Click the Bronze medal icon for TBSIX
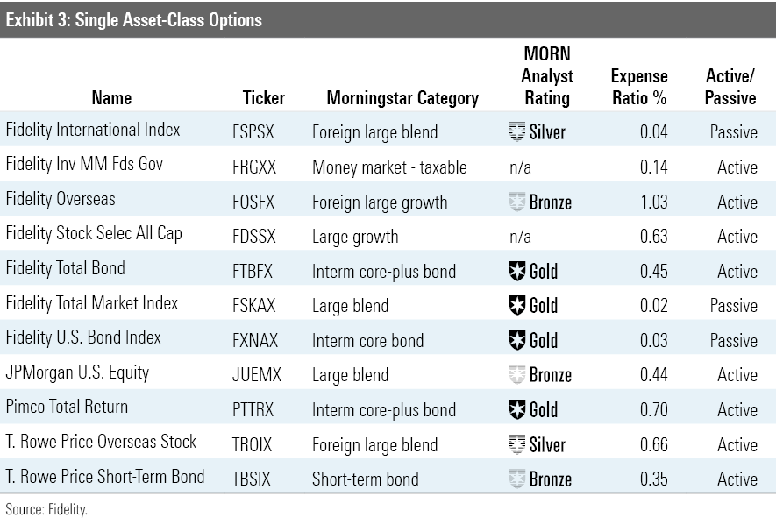Viewport: 776px width, 532px height. coord(517,479)
